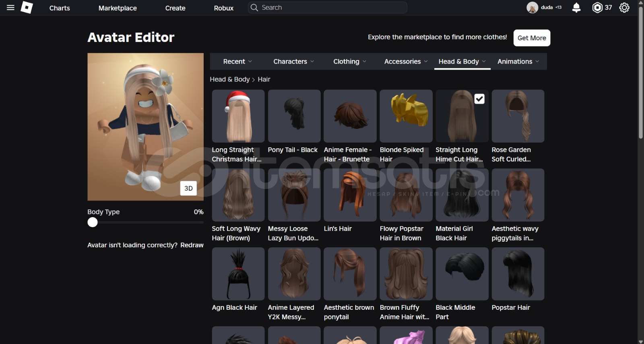Select Flowy Popstar Hair in Brown

(406, 195)
